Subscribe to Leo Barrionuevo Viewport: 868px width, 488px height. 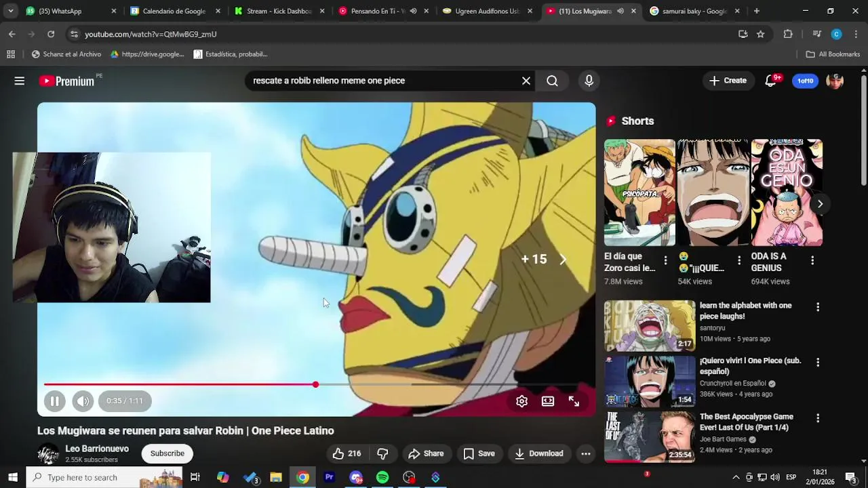tap(167, 453)
